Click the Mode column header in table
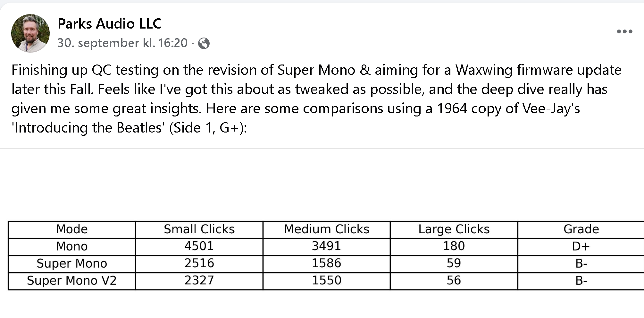 coord(72,229)
